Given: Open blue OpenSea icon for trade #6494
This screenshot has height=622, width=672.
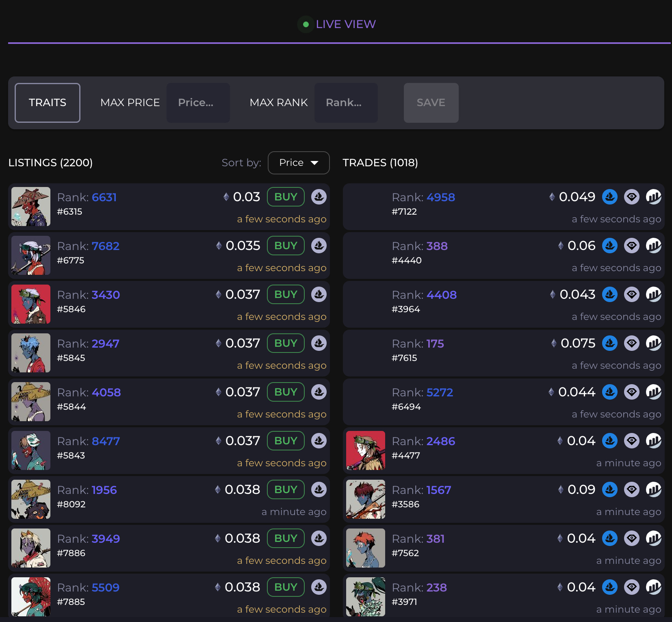Looking at the screenshot, I should tap(610, 392).
